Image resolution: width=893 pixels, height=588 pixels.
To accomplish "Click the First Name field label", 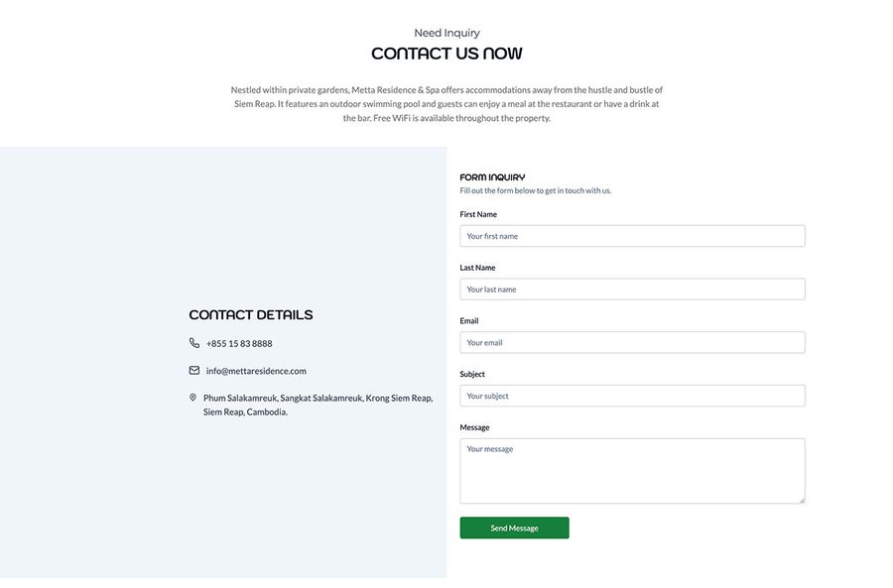I will coord(478,214).
